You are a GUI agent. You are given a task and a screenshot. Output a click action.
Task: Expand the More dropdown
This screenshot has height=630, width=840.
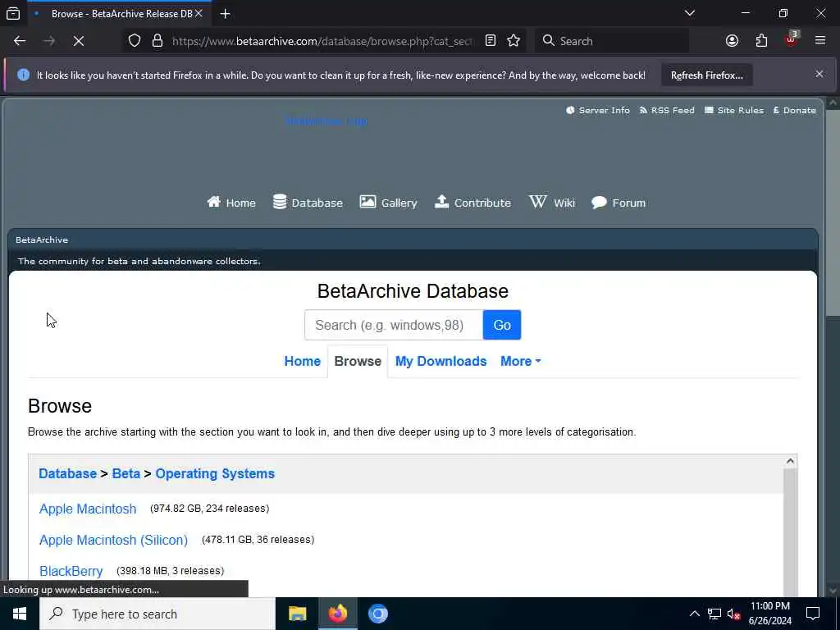520,362
